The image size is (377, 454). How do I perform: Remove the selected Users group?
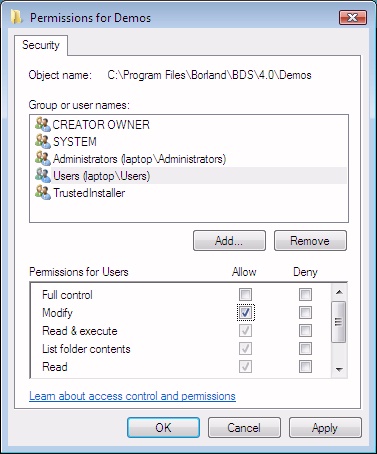click(310, 240)
